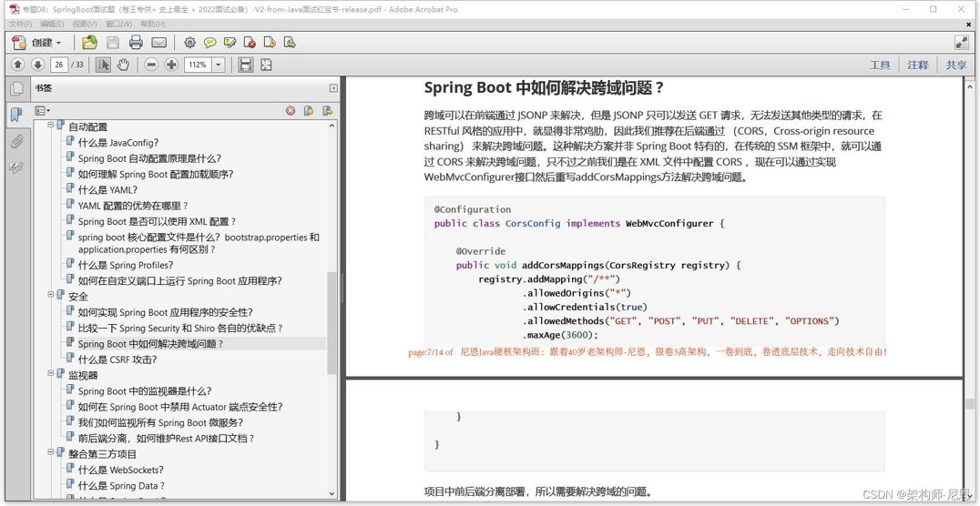Click the page with orange arrow icon

(270, 43)
